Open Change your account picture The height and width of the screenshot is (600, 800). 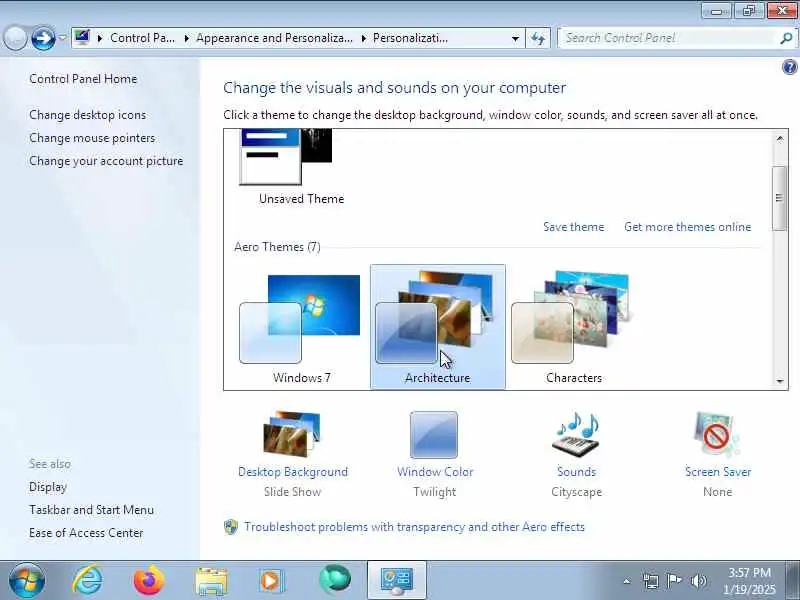pos(106,161)
